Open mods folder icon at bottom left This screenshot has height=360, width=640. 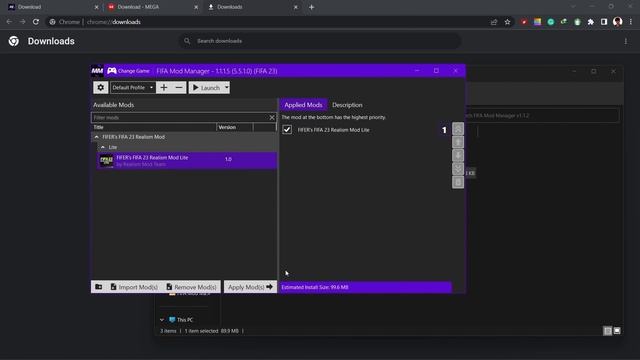click(99, 287)
